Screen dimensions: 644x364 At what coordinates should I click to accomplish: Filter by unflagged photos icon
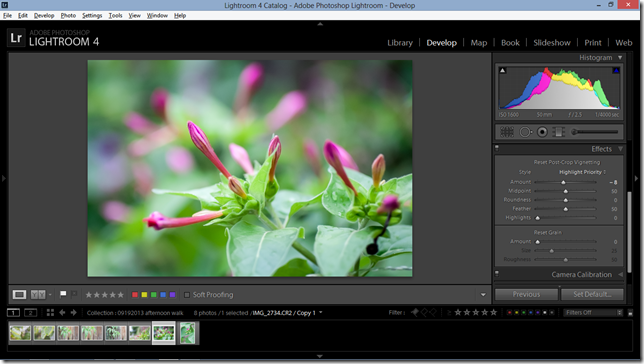pos(424,313)
